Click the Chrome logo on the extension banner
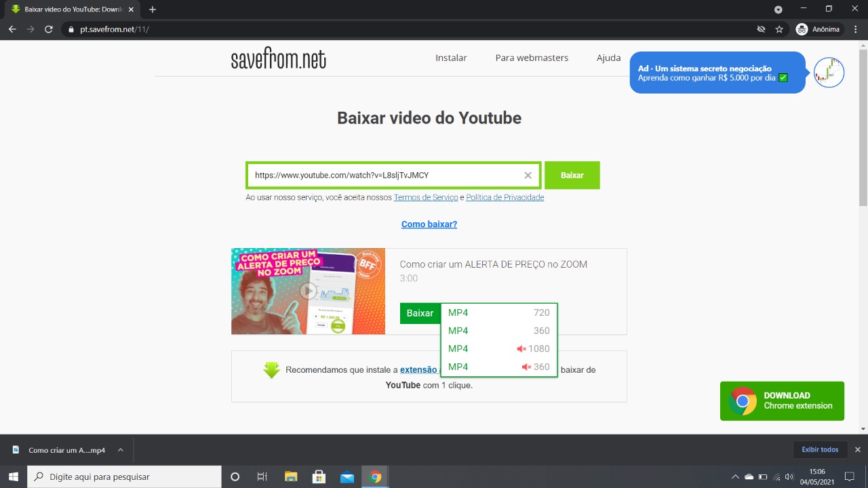 pyautogui.click(x=743, y=401)
